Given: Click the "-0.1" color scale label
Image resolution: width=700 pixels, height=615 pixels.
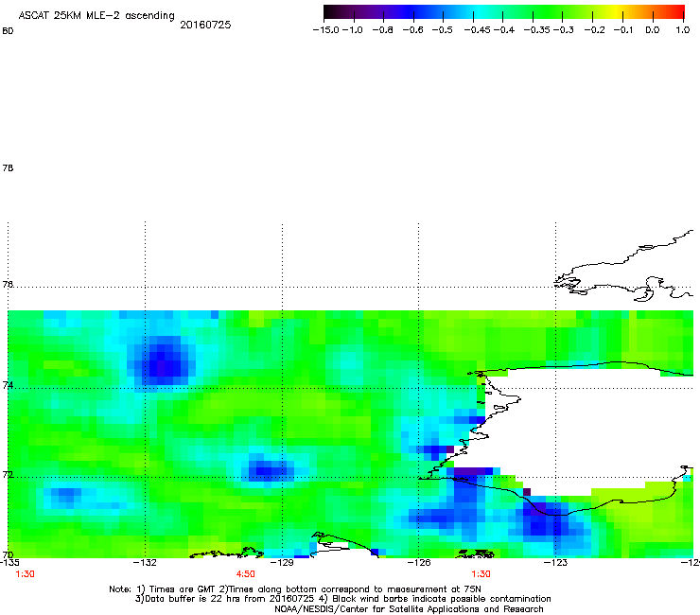Looking at the screenshot, I should point(623,30).
